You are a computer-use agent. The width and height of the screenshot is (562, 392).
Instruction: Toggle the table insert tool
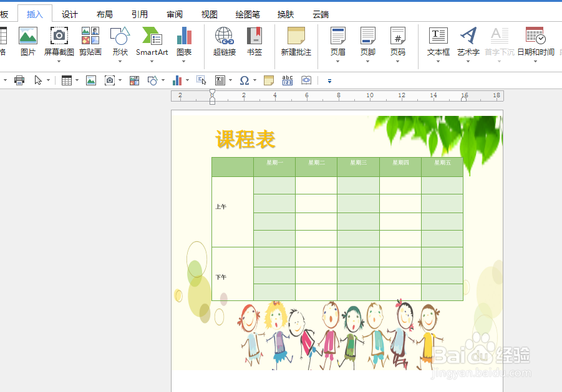pos(67,80)
